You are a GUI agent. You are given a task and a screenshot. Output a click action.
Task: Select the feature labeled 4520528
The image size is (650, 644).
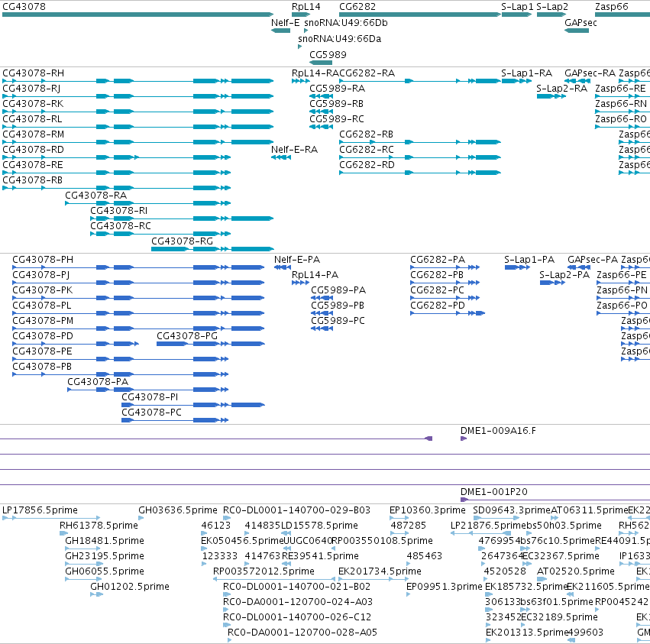pyautogui.click(x=505, y=571)
